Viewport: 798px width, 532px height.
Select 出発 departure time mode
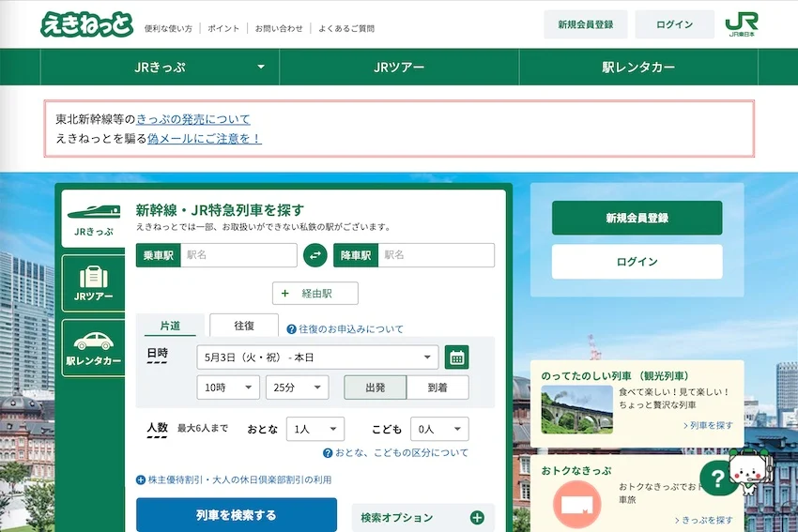click(376, 388)
